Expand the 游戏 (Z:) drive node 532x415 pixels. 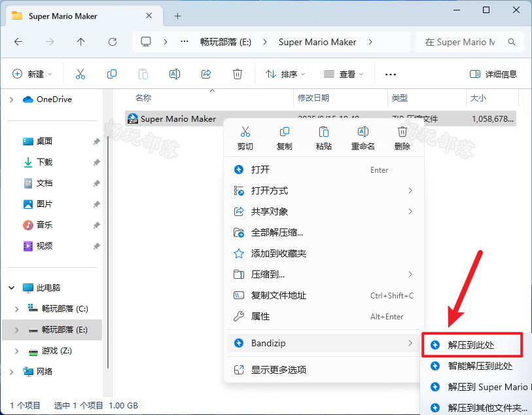pos(16,351)
